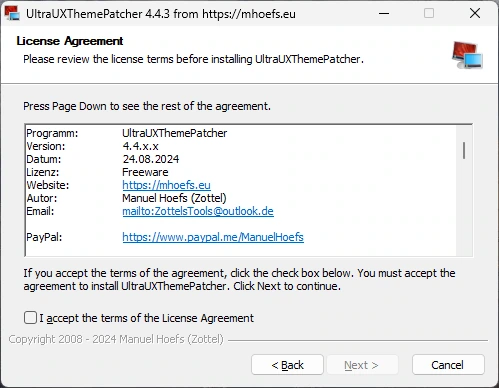Screen dimensions: 499x388
Task: Click the 'Copyright 2008 - 2024' footer text
Action: click(116, 339)
